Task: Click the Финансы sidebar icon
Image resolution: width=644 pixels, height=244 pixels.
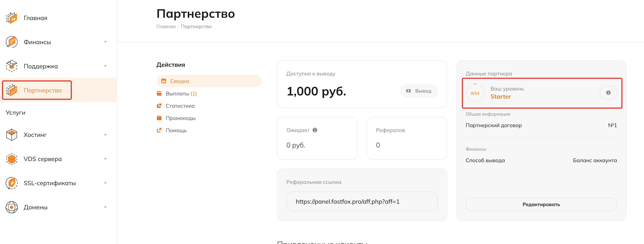Action: click(11, 42)
